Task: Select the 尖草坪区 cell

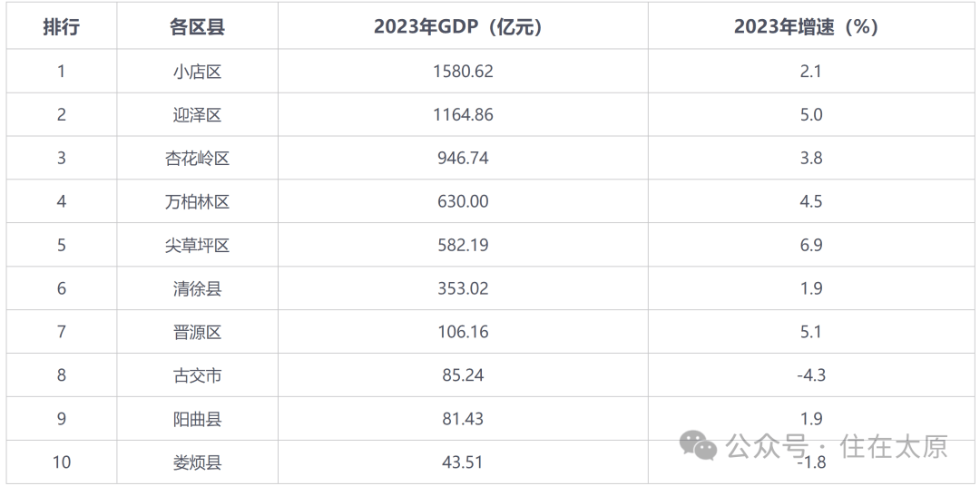Action: click(x=197, y=245)
